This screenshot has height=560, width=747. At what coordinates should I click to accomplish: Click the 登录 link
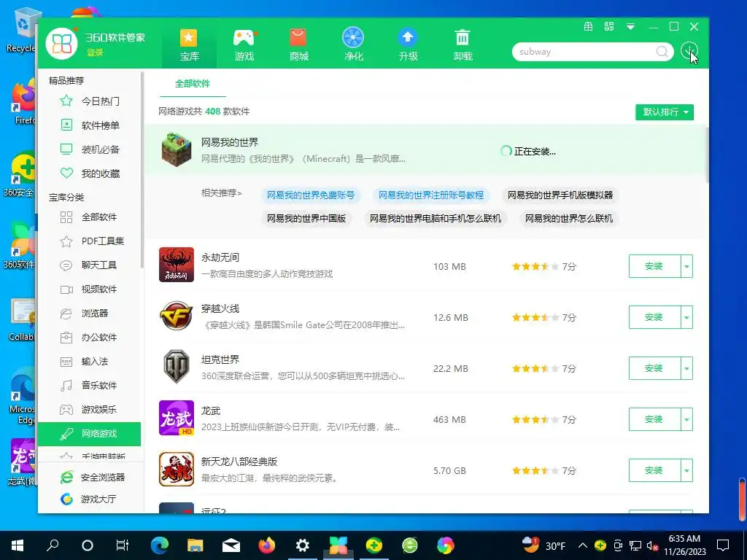click(95, 52)
